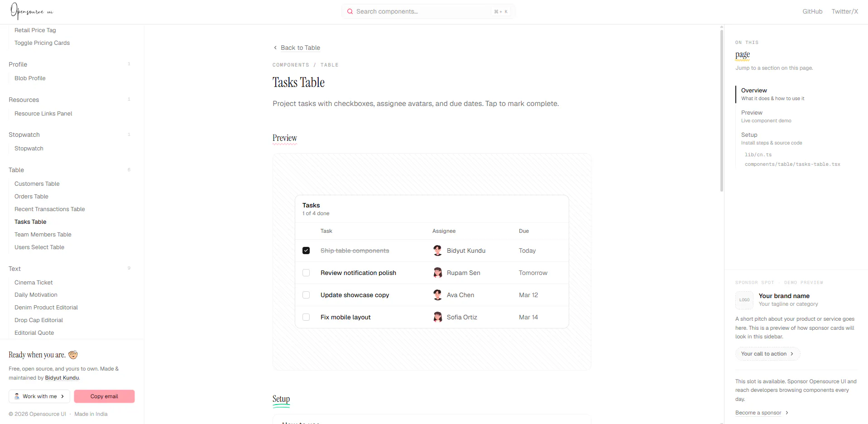Open Daily Motivation component
The image size is (868, 424).
pos(36,294)
